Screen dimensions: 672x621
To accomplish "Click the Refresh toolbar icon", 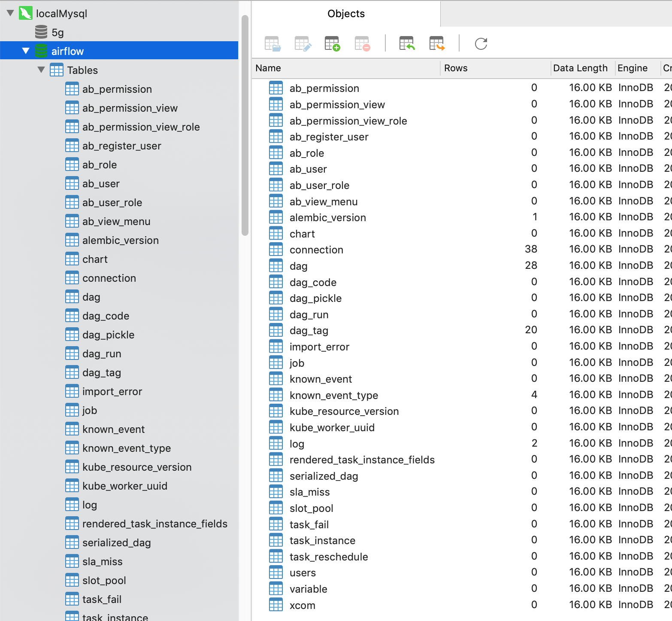I will (481, 44).
